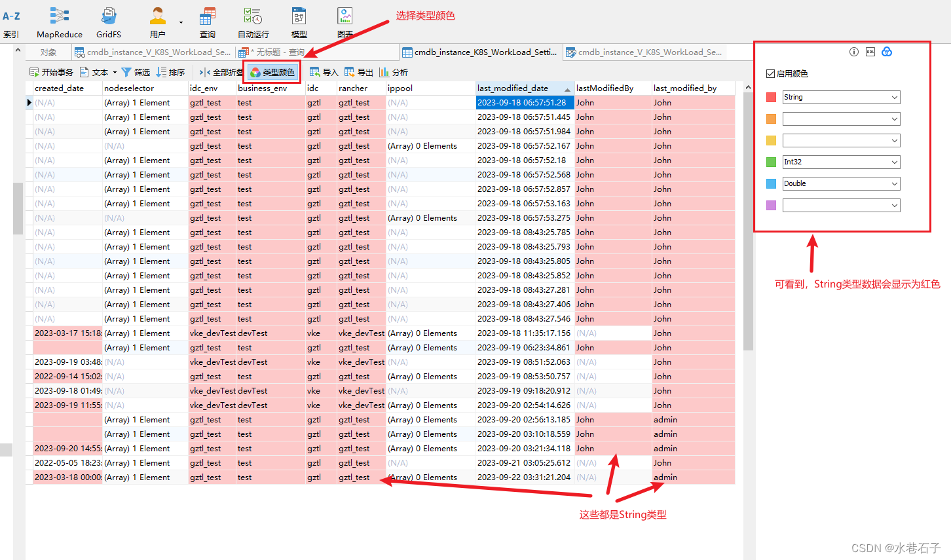This screenshot has width=951, height=560.
Task: Open the 模型 (Model) tool
Action: click(x=299, y=24)
